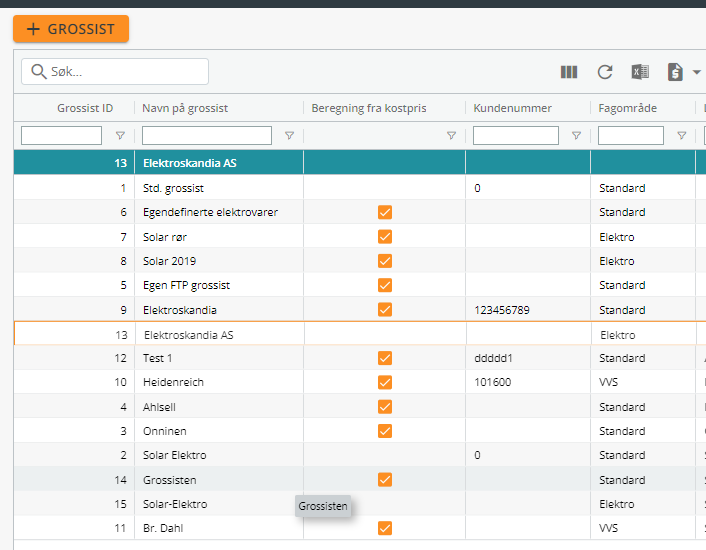The image size is (706, 550).
Task: Click the Kundenummer filter input
Action: click(516, 135)
